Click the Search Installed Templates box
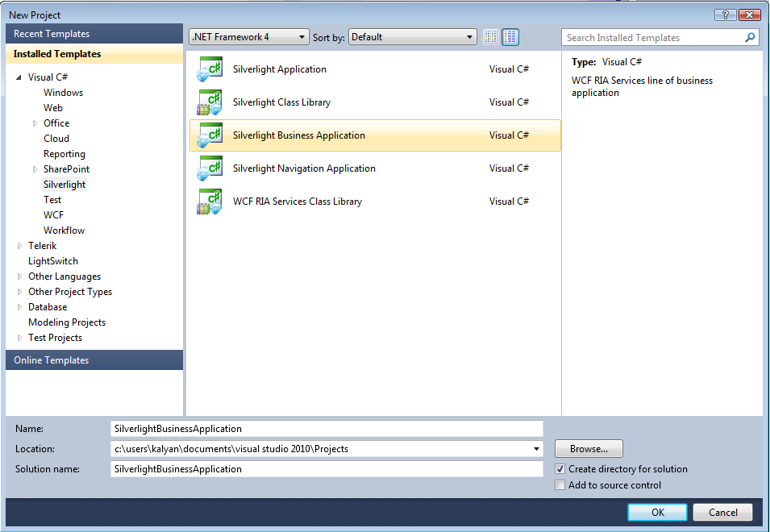This screenshot has width=770, height=532. pyautogui.click(x=653, y=37)
